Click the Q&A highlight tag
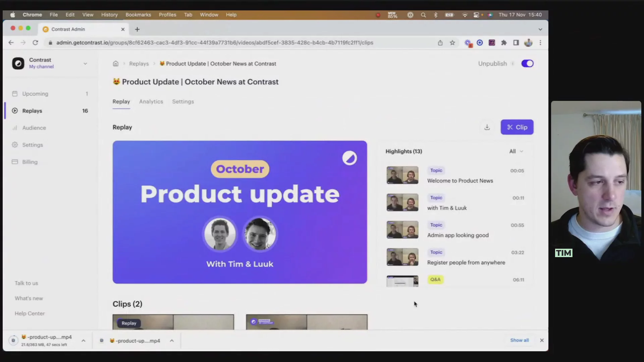This screenshot has height=362, width=644. (x=435, y=280)
